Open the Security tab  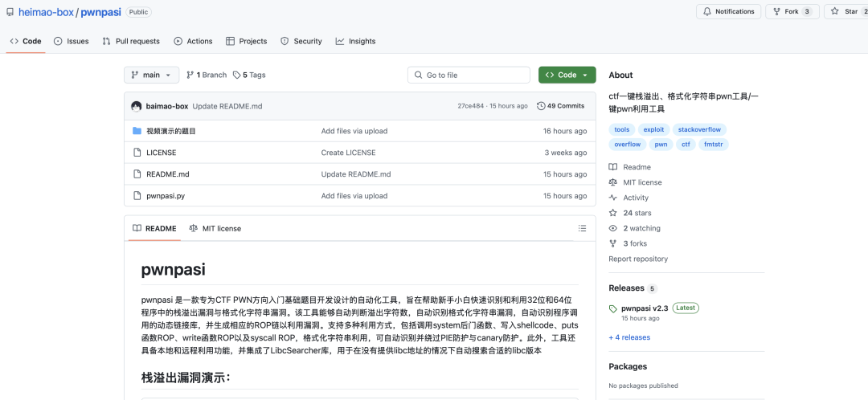[301, 41]
